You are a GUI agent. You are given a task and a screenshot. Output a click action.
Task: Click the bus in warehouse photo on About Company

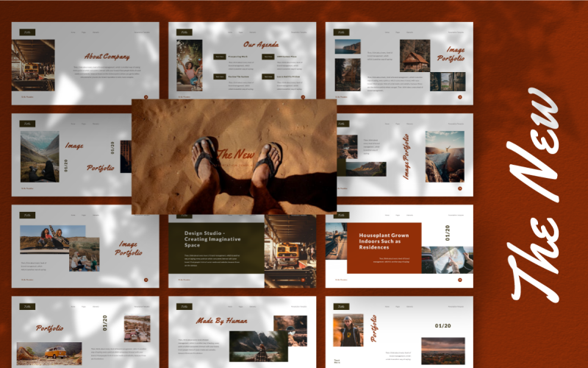[x=33, y=66]
